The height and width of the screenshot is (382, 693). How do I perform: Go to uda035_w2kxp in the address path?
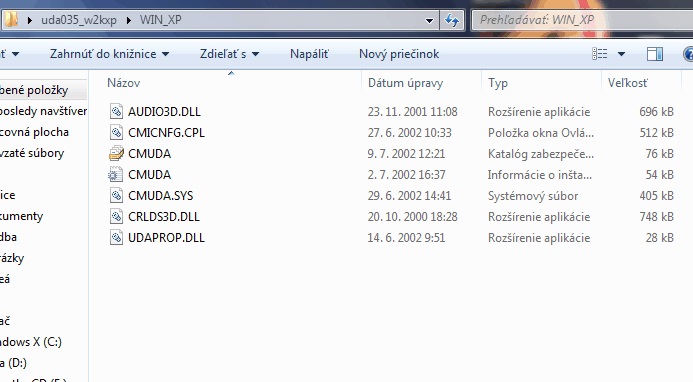point(79,20)
